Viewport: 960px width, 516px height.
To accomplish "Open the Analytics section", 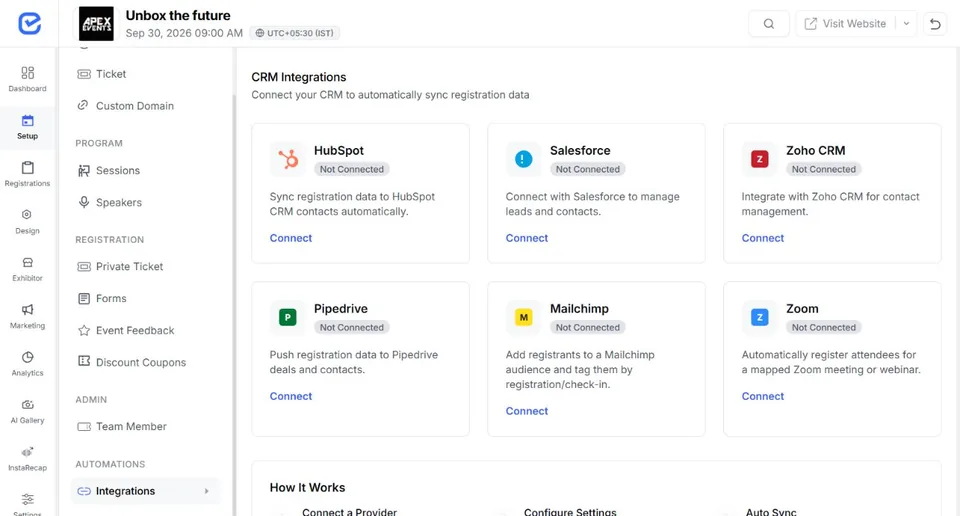I will (x=27, y=364).
